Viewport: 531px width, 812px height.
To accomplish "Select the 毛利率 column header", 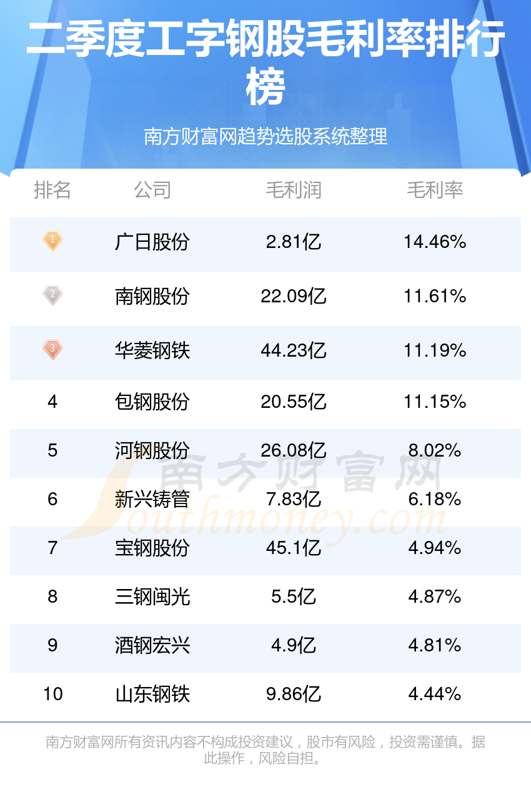I will coord(435,190).
